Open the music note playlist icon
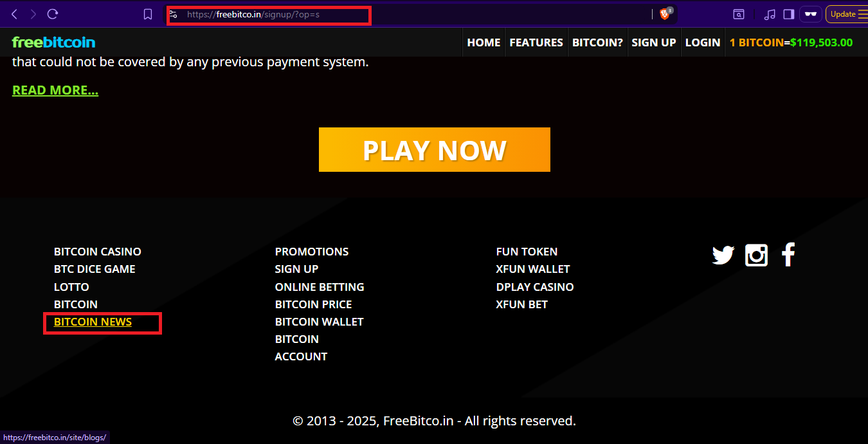 click(770, 14)
